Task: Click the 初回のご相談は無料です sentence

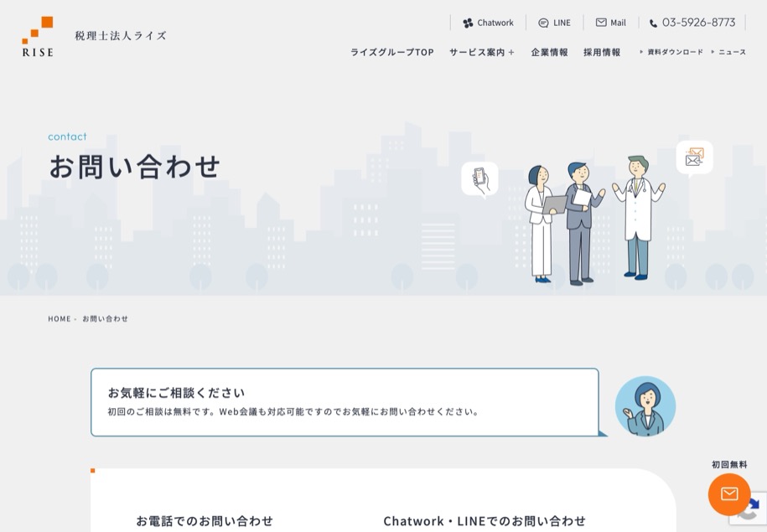Action: tap(293, 411)
